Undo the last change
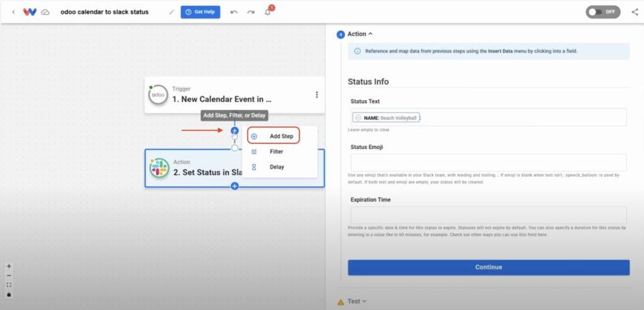Viewport: 644px width, 310px height. point(234,12)
